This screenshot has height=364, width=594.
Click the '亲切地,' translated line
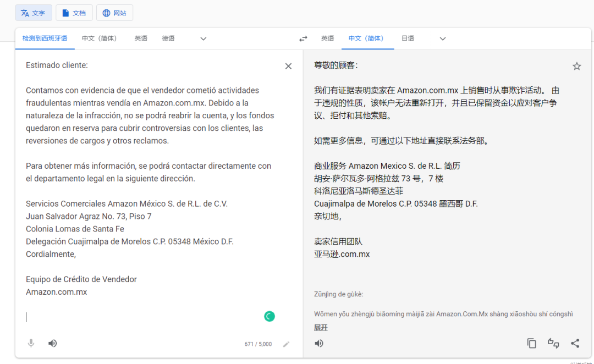pyautogui.click(x=328, y=216)
